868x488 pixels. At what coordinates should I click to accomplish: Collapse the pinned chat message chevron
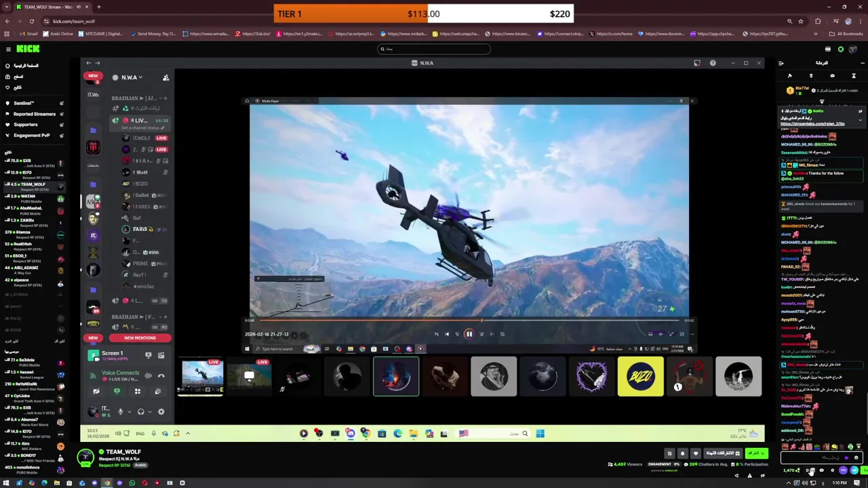tap(860, 121)
